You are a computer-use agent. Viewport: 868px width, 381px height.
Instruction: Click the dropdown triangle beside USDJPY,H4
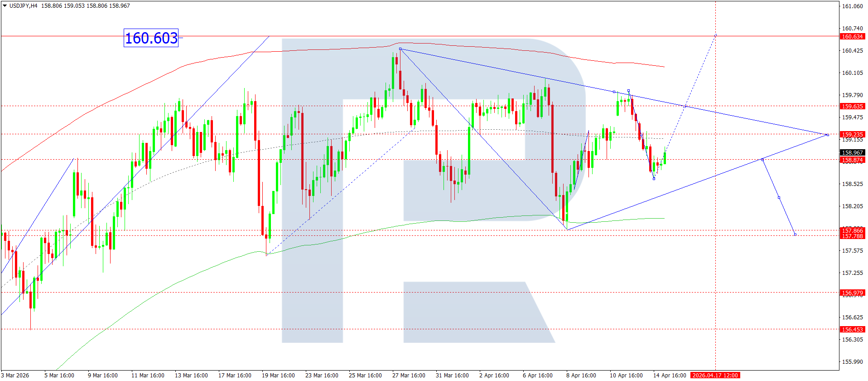5,6
